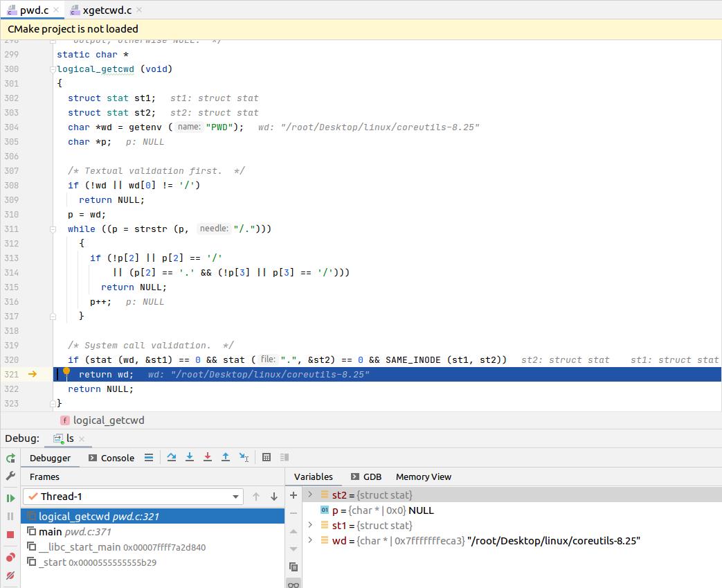Close the xgetcwd.c editor tab
The height and width of the screenshot is (588, 722).
[139, 10]
